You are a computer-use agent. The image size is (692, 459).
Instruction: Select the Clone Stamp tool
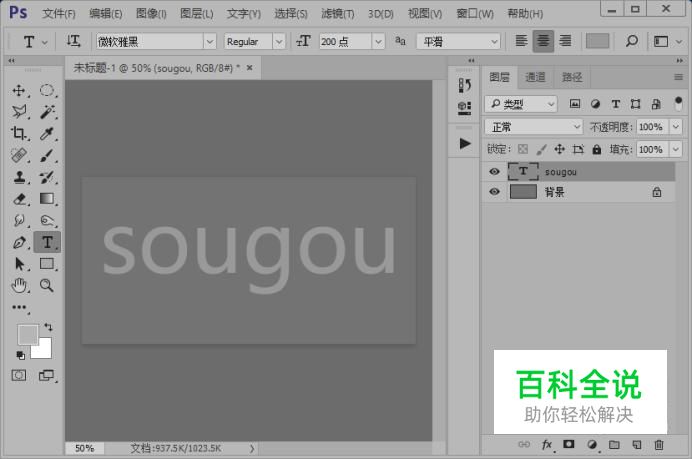point(19,177)
